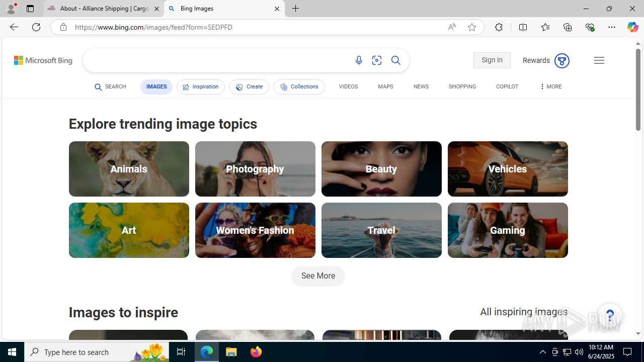Open Copilot sidebar icon
This screenshot has height=362, width=644.
pos(632,27)
